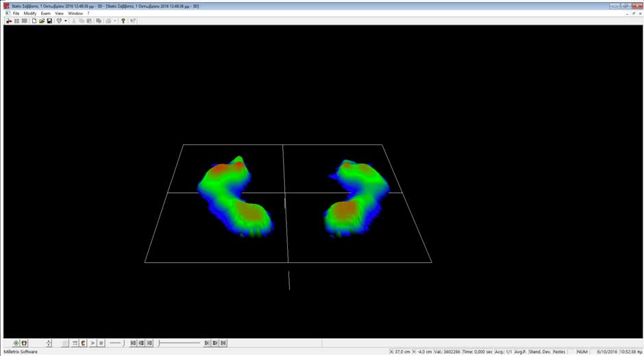Image resolution: width=644 pixels, height=356 pixels.
Task: Click the frame timeline slider track
Action: (179, 343)
